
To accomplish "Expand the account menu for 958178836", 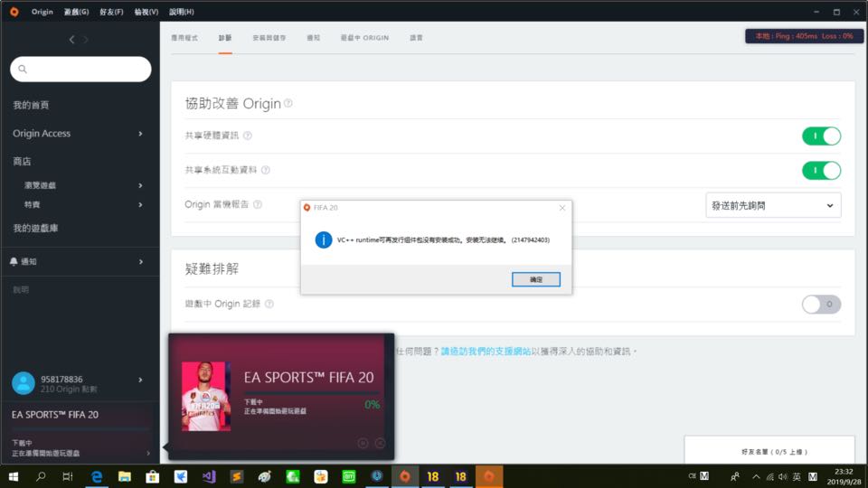I will (x=141, y=380).
